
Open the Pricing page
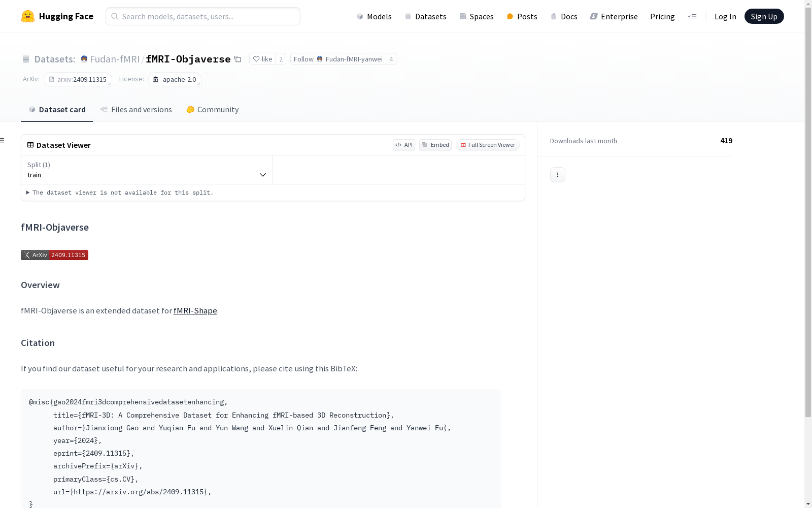(662, 16)
